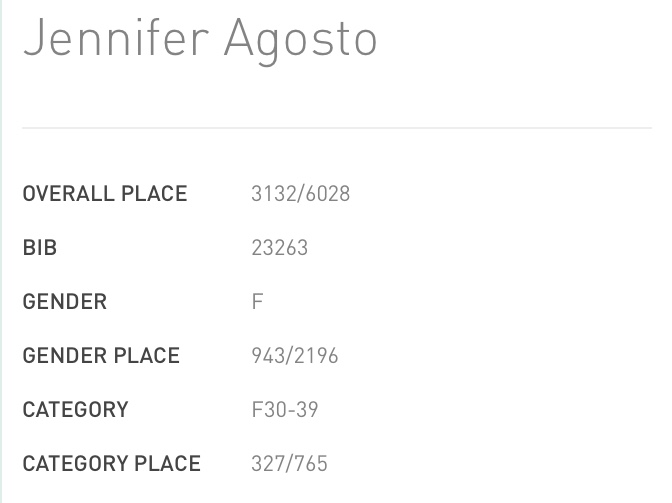Click the gender place value 943/2196

coord(295,356)
